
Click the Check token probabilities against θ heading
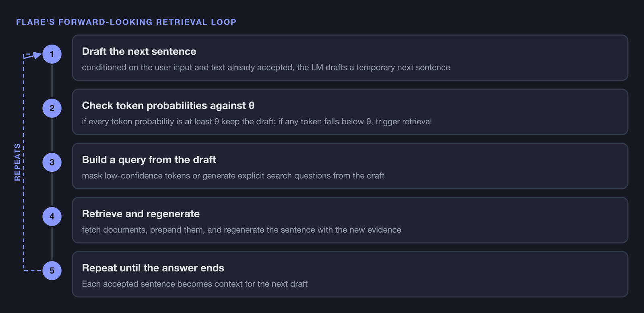(x=168, y=105)
